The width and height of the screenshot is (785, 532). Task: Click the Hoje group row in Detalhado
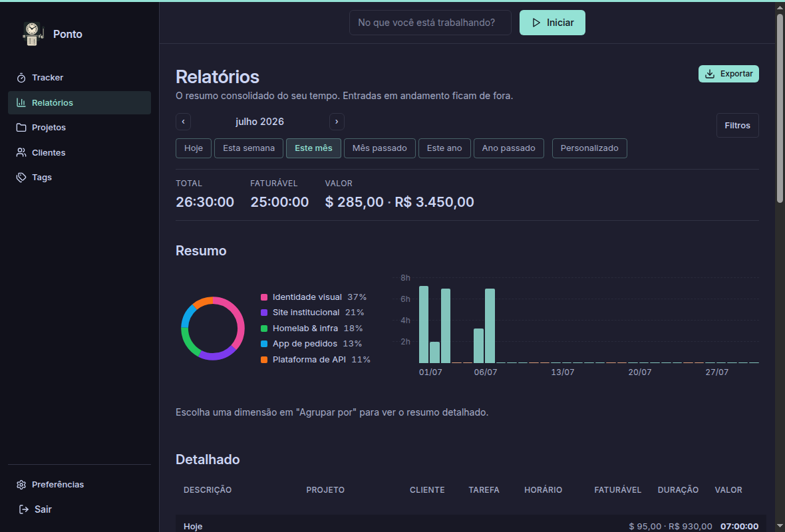point(470,523)
